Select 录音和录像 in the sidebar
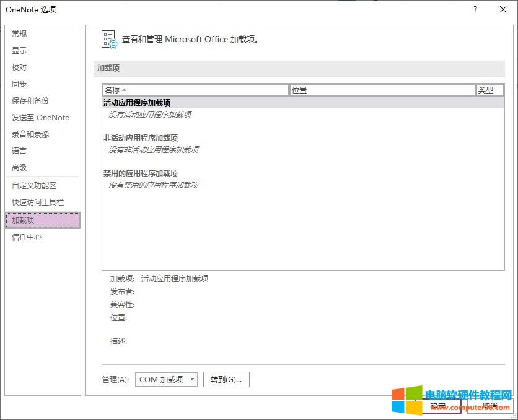518x420 pixels. click(x=31, y=134)
